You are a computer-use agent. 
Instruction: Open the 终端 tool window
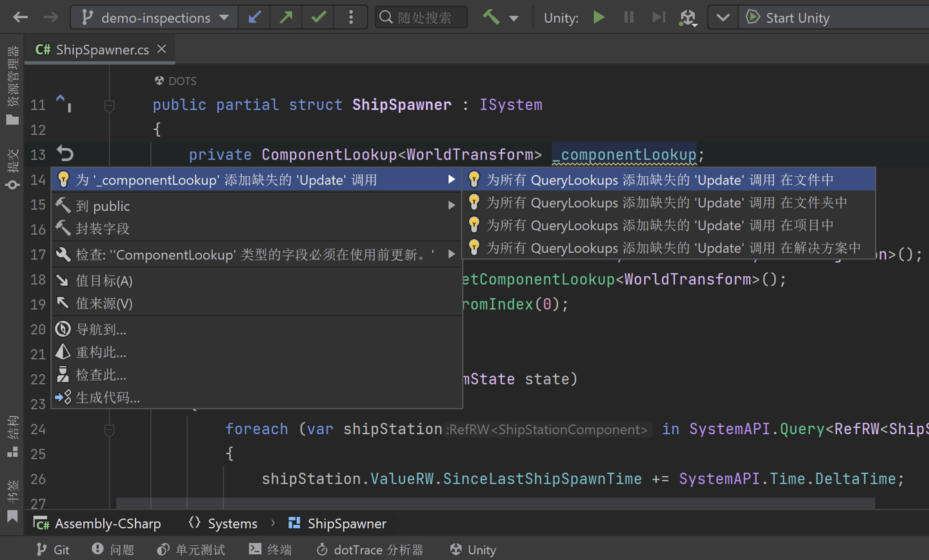pyautogui.click(x=270, y=550)
